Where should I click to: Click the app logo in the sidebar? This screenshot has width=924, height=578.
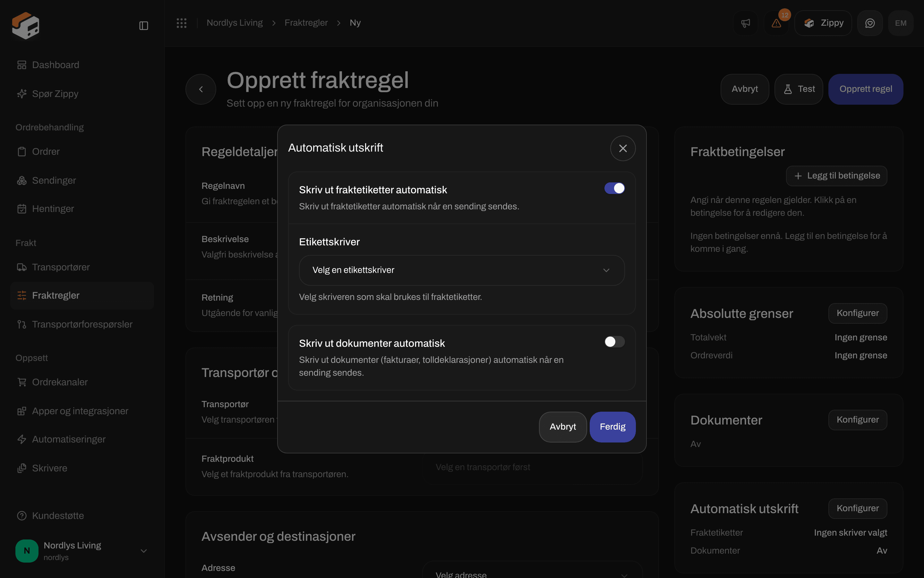coord(26,25)
